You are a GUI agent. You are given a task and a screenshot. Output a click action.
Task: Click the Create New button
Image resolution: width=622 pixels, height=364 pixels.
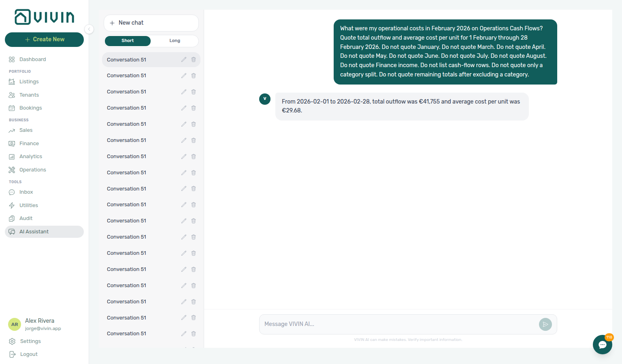(44, 40)
